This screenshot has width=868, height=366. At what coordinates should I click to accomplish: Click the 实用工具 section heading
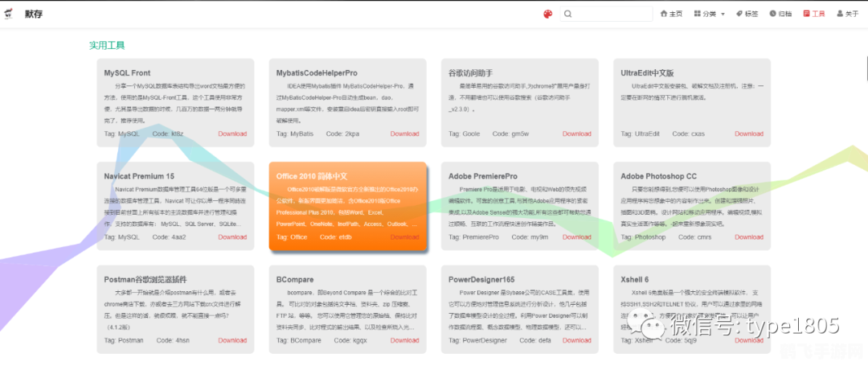click(107, 45)
